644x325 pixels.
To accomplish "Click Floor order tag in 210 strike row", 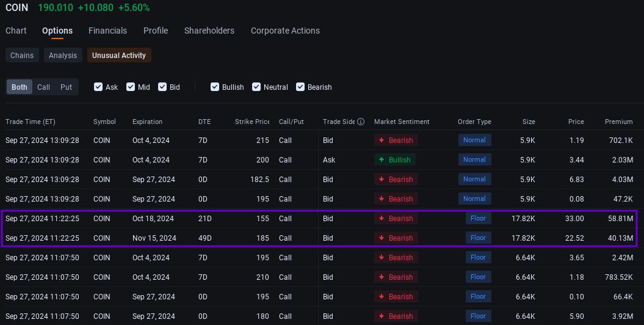I will click(478, 277).
